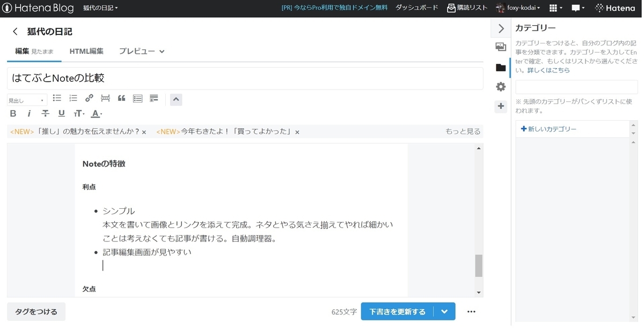Open the services grid menu

point(556,8)
